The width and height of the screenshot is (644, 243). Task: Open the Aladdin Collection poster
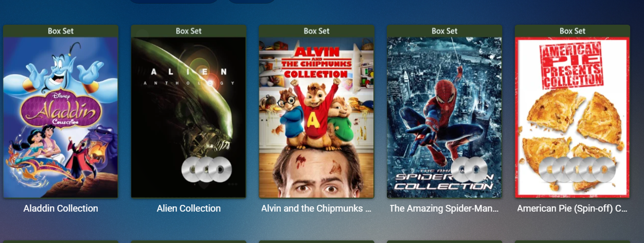tap(61, 117)
